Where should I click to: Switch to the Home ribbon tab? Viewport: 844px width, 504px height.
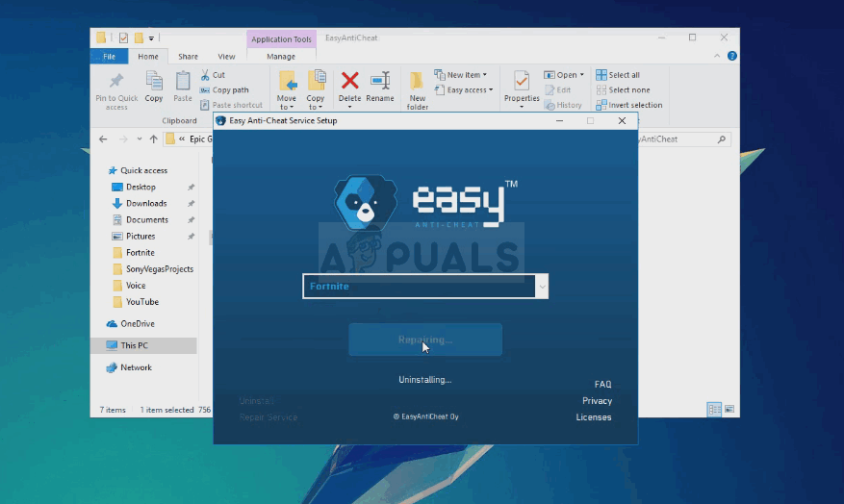point(148,57)
